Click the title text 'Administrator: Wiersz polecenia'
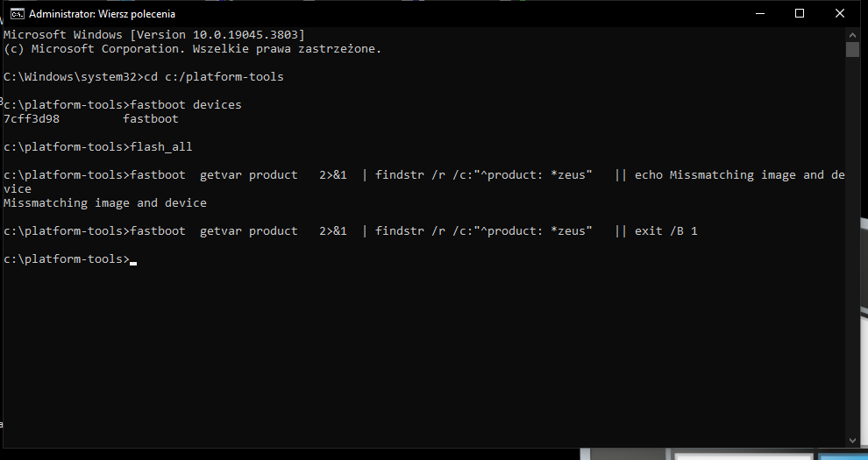 pyautogui.click(x=102, y=14)
